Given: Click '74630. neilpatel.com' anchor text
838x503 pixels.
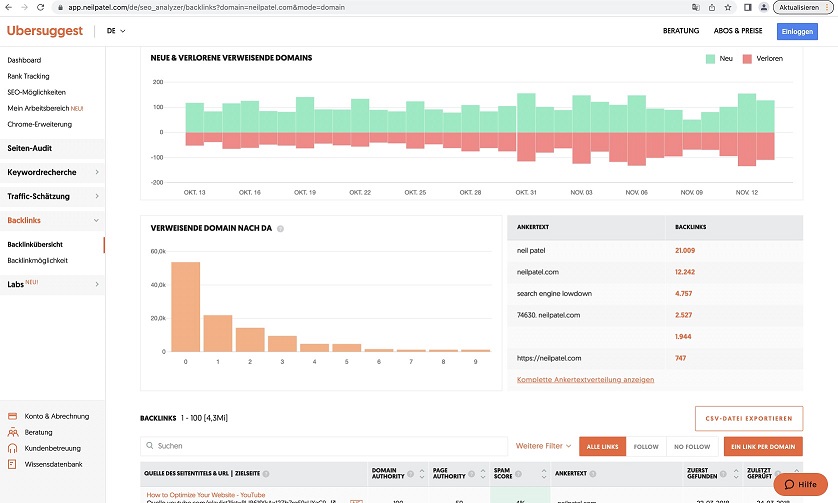Looking at the screenshot, I should coord(548,315).
